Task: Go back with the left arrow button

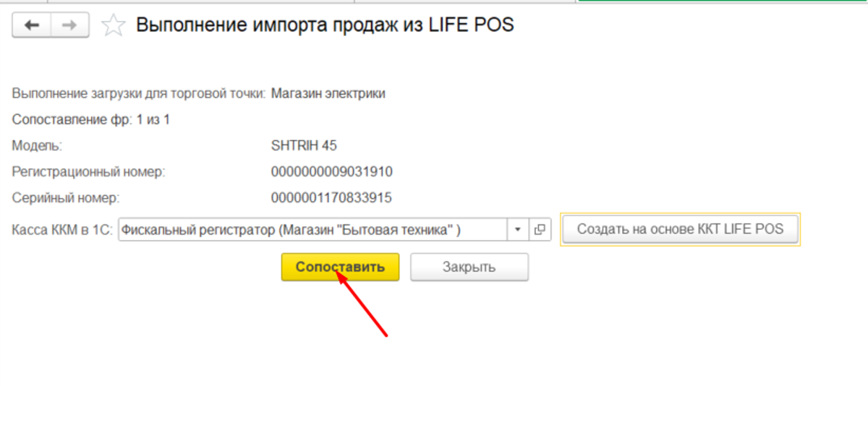Action: click(x=32, y=25)
